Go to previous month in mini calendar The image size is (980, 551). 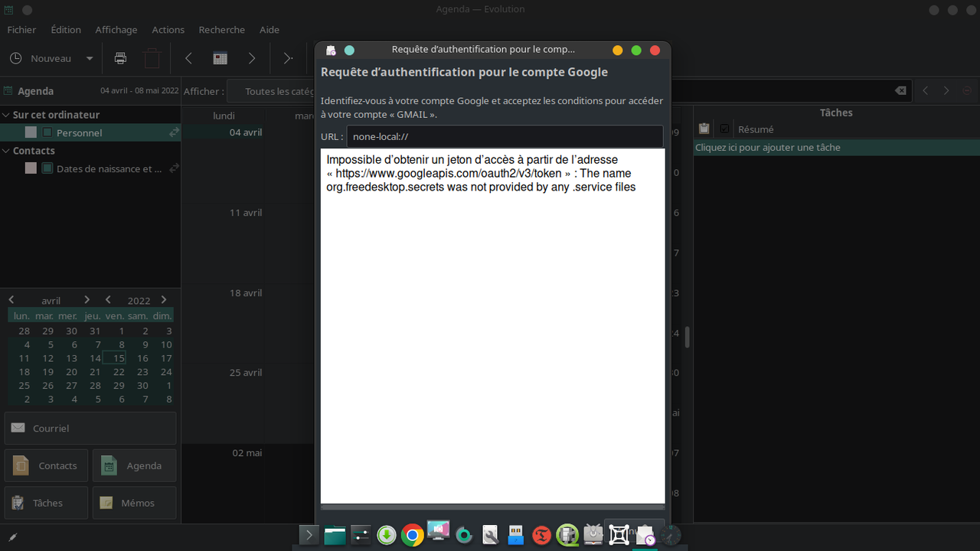pos(11,300)
